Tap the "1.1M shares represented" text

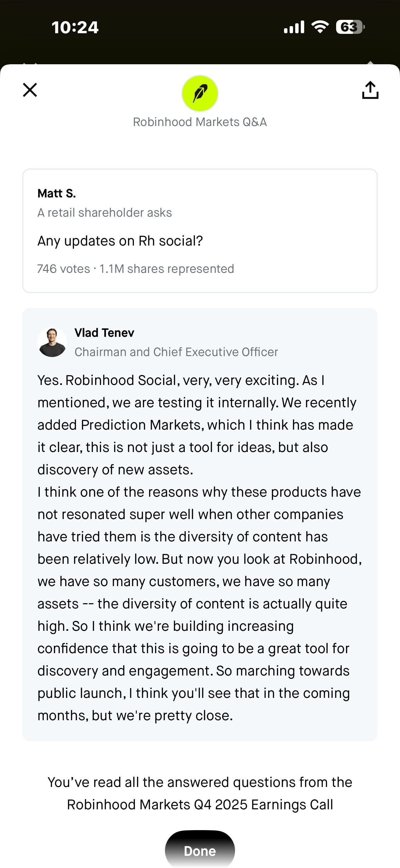167,269
